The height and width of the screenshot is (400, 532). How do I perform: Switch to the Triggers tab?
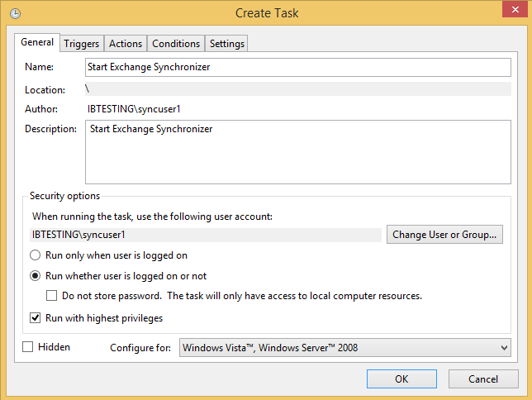pos(82,44)
